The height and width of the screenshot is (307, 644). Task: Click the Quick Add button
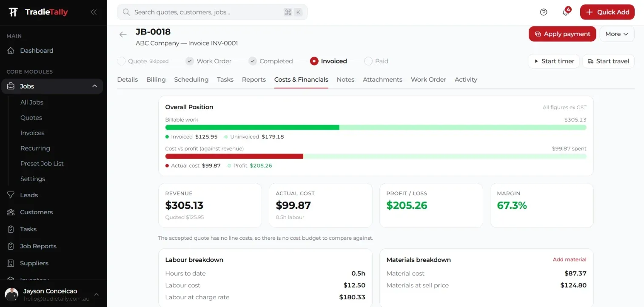click(607, 12)
